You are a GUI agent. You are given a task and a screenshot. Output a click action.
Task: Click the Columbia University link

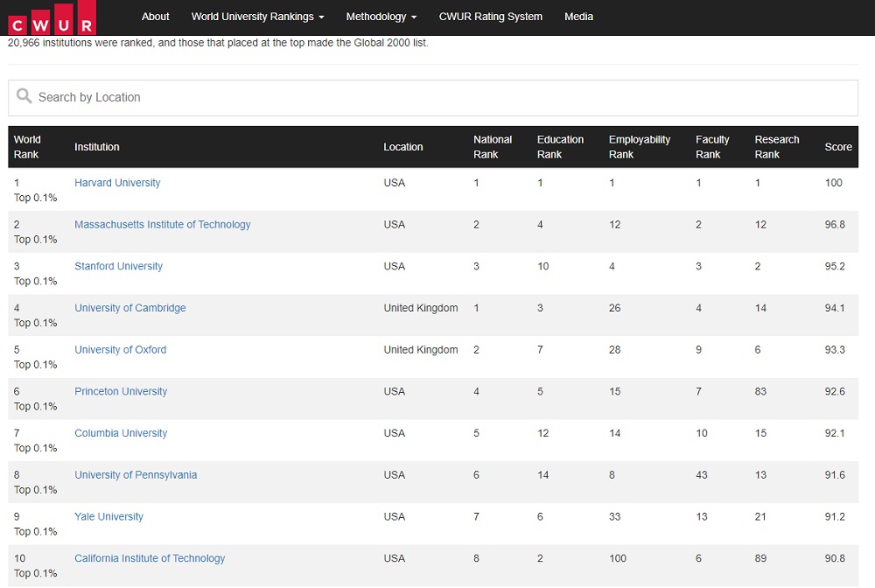(x=121, y=433)
